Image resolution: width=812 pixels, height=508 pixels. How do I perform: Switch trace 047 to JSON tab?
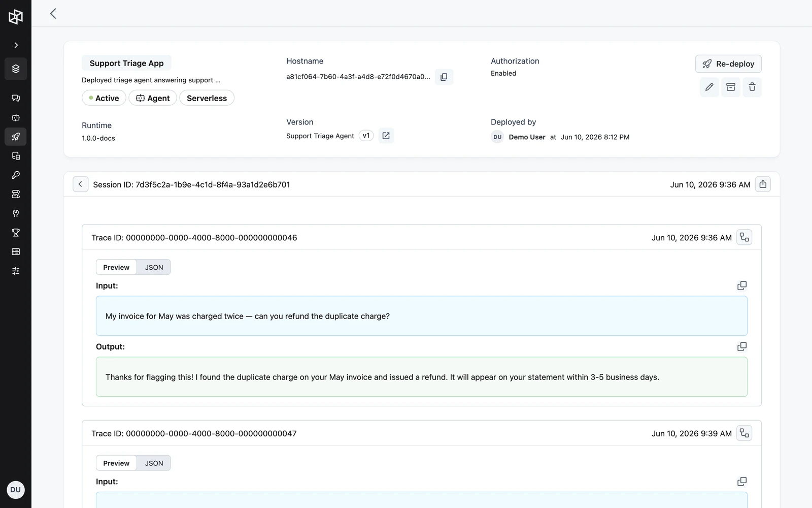click(154, 463)
